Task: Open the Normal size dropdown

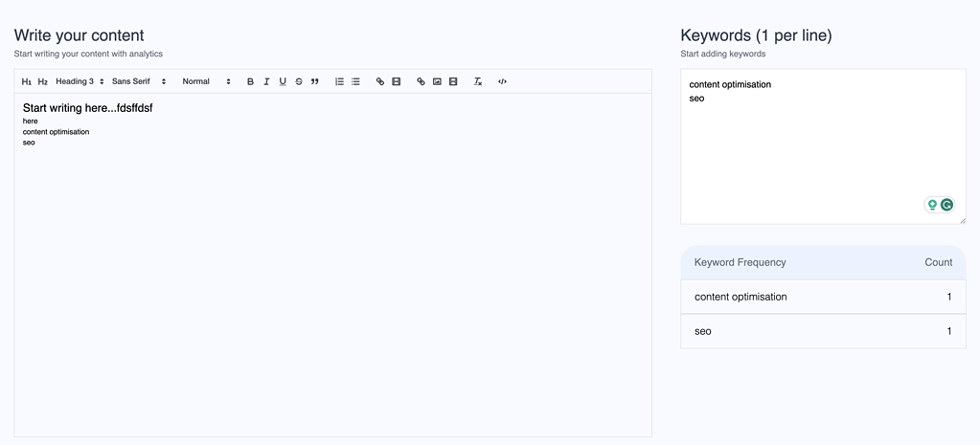Action: (x=206, y=81)
